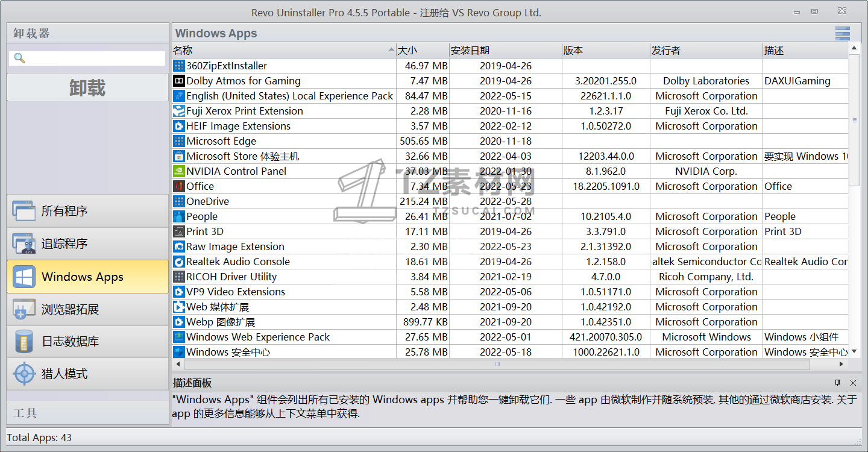Viewport: 868px width, 452px height.
Task: Sort the list by 名称 column
Action: (284, 51)
